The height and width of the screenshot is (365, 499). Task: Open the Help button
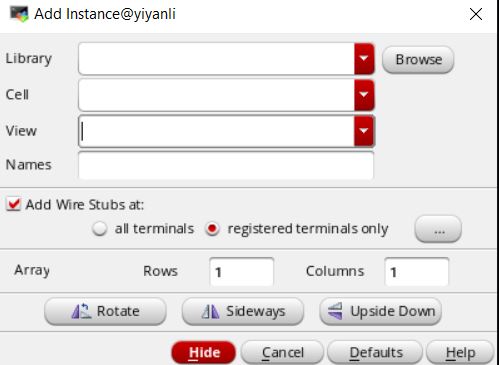pos(460,352)
